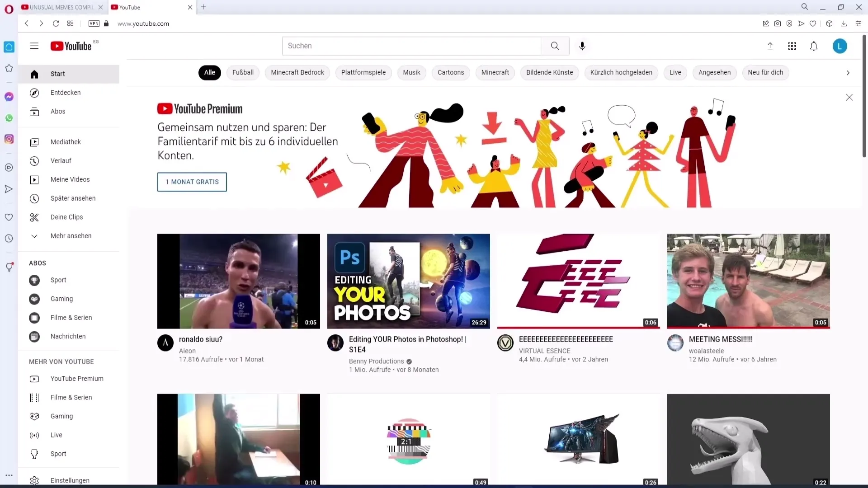The width and height of the screenshot is (868, 488).
Task: Click the search magnifier button
Action: [555, 46]
